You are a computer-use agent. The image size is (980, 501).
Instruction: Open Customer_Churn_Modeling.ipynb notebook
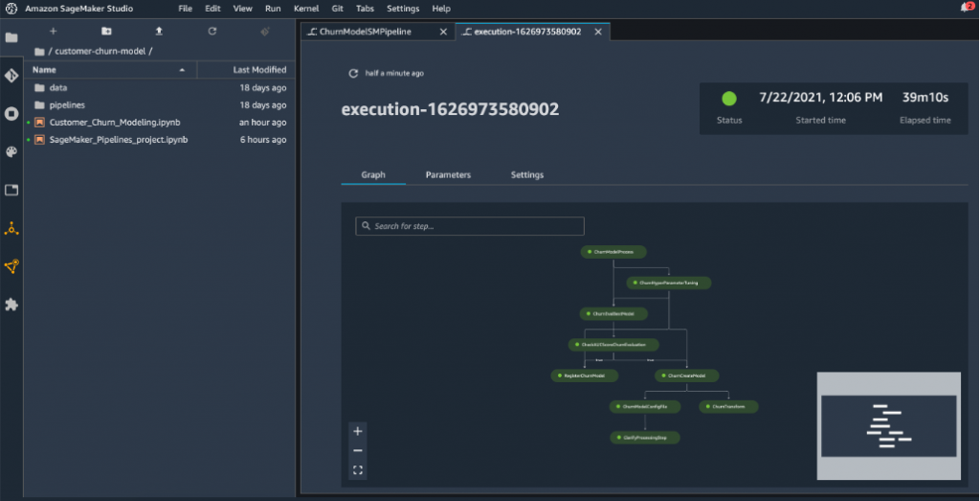point(114,123)
